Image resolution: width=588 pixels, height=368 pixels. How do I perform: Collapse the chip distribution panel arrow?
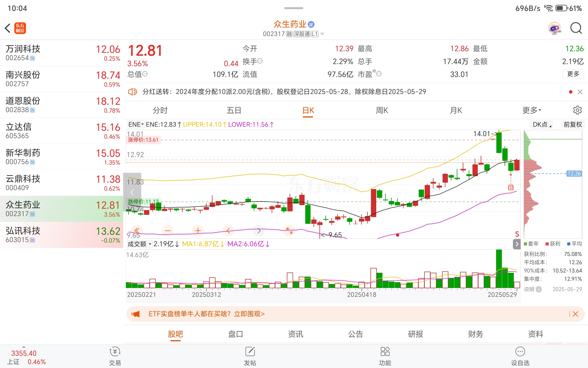[x=517, y=244]
